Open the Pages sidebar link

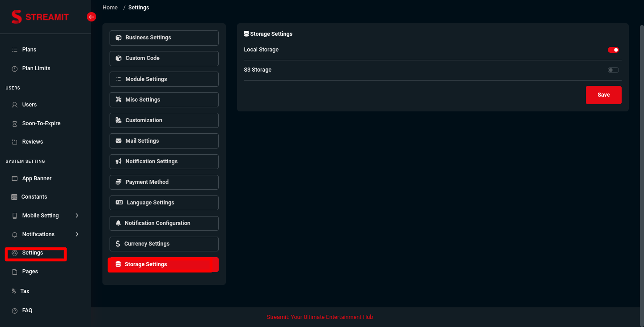(x=30, y=272)
